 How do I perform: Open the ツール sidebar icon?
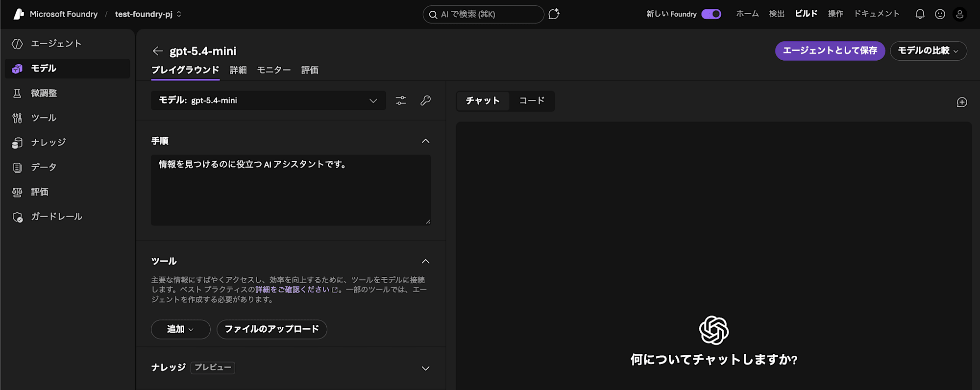pyautogui.click(x=17, y=118)
